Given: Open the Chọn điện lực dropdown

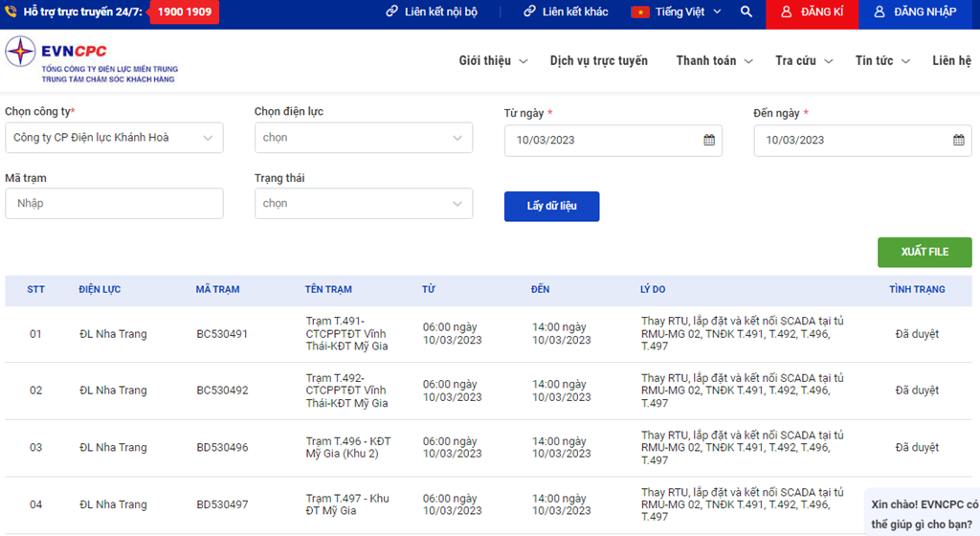Looking at the screenshot, I should [x=363, y=138].
